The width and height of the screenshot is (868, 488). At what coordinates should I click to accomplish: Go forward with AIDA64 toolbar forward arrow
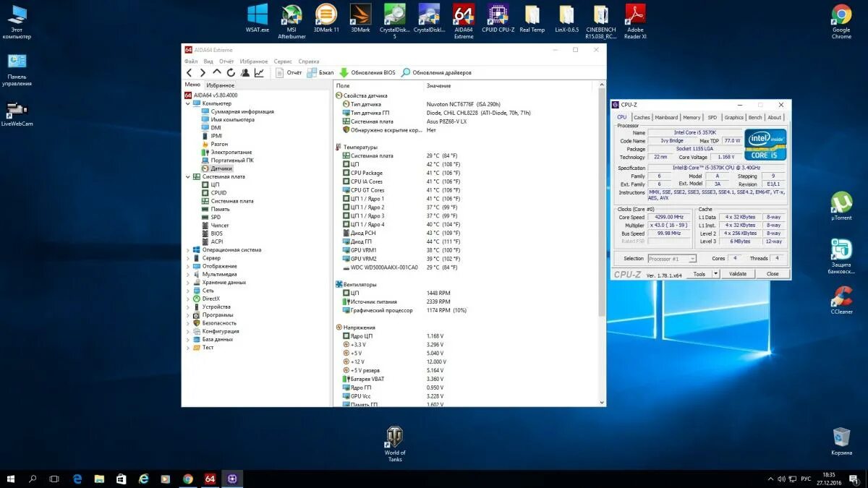pyautogui.click(x=203, y=72)
